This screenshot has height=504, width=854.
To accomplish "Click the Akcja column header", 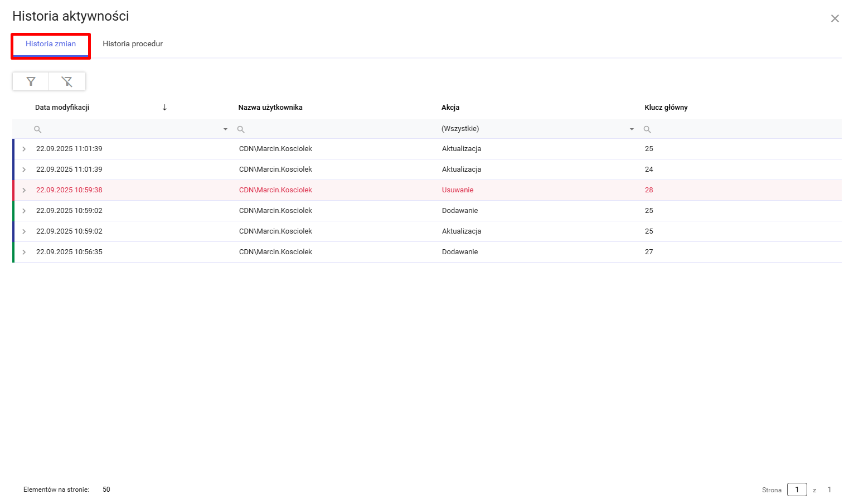I will 450,108.
